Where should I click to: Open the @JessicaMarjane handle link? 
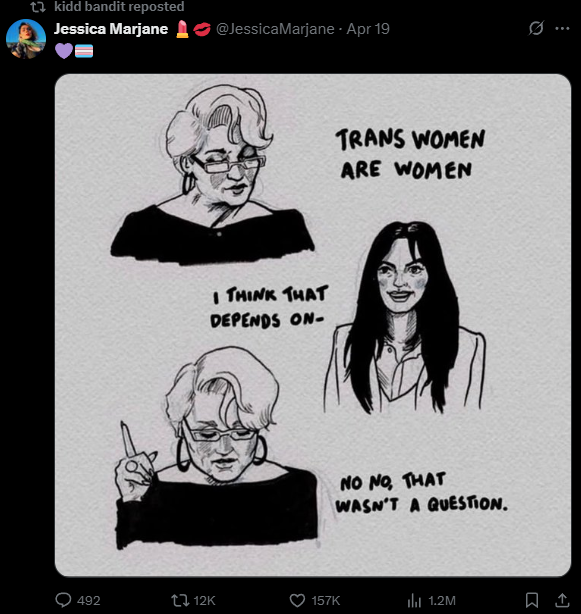pos(275,29)
